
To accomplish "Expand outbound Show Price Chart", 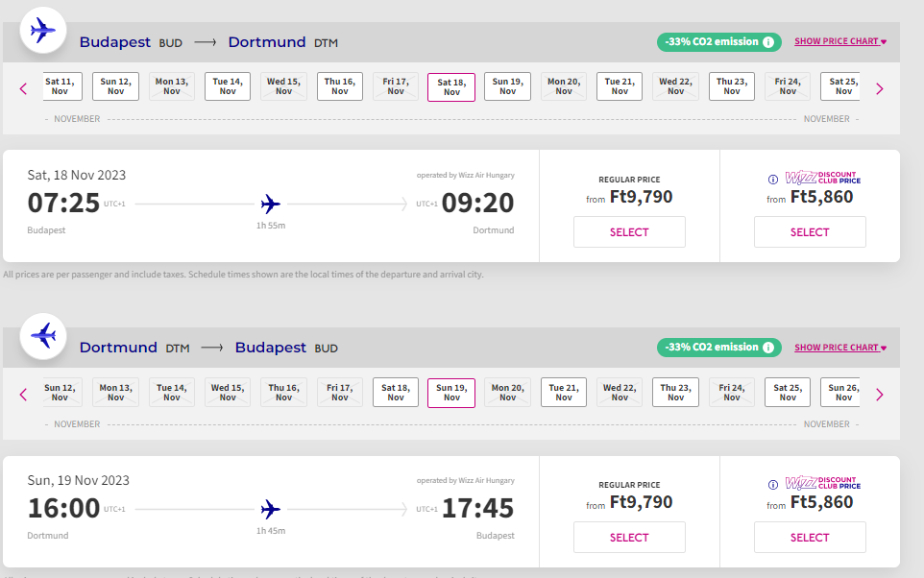I will click(840, 41).
